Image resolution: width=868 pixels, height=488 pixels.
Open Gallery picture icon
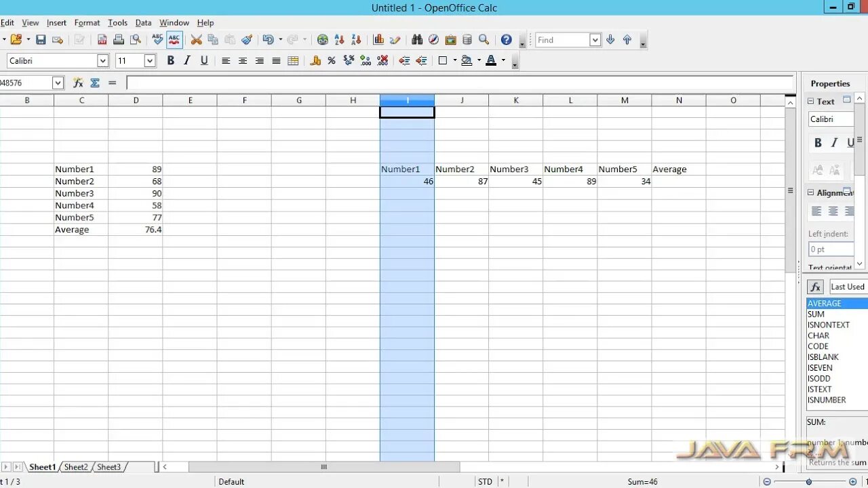450,40
